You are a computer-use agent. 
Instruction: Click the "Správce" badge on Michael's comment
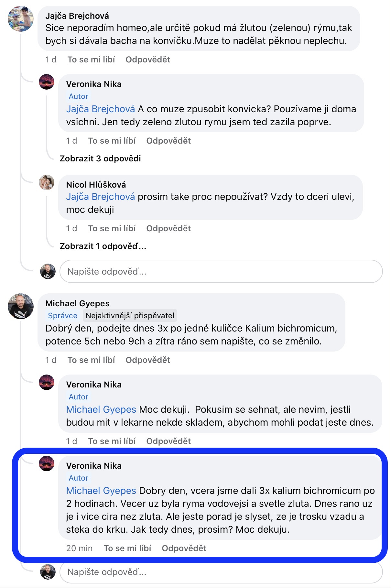(x=63, y=316)
